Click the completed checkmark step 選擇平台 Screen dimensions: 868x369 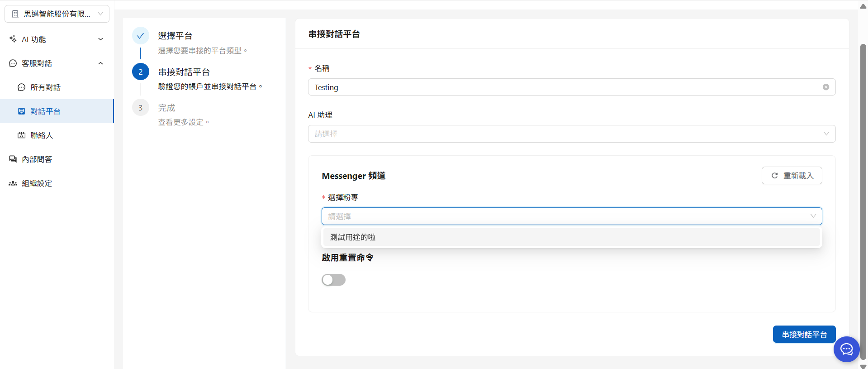click(x=141, y=36)
